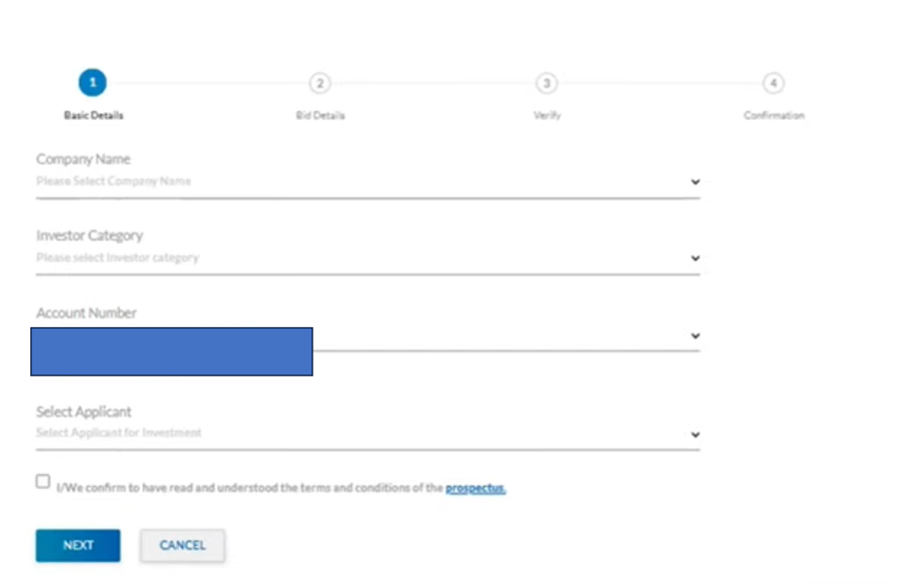916x588 pixels.
Task: Jump to the Verify step label
Action: tap(547, 115)
